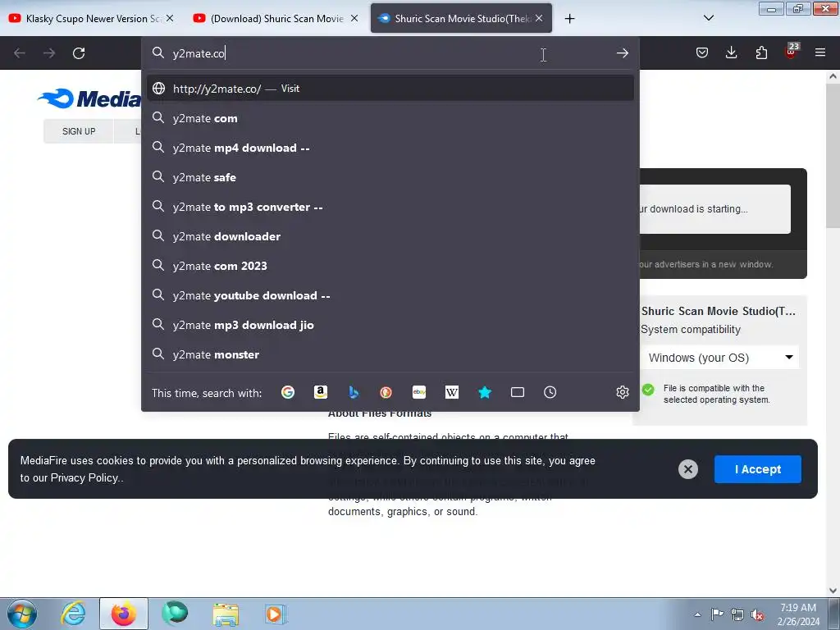
Task: Expand the Windows (your OS) dropdown
Action: 720,358
